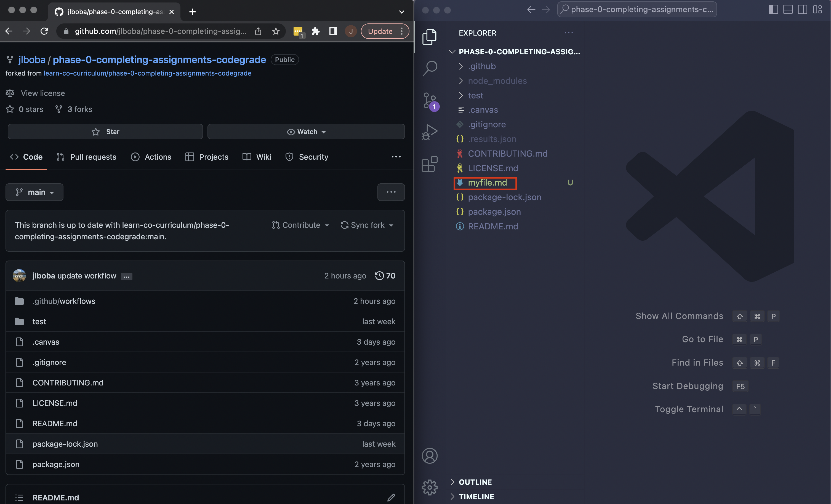Toggle the secondary side bar layout button
831x504 pixels.
pyautogui.click(x=802, y=9)
